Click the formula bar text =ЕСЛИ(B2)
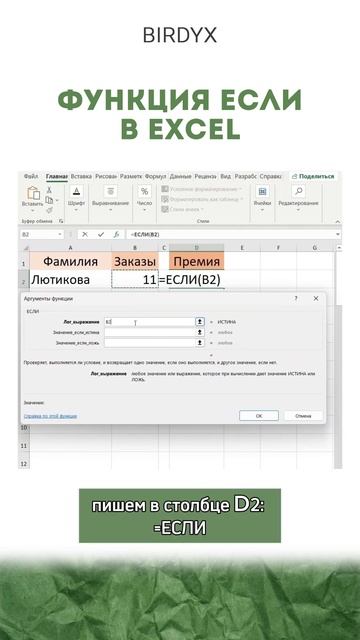Screen dimensions: 360x640 (145, 234)
